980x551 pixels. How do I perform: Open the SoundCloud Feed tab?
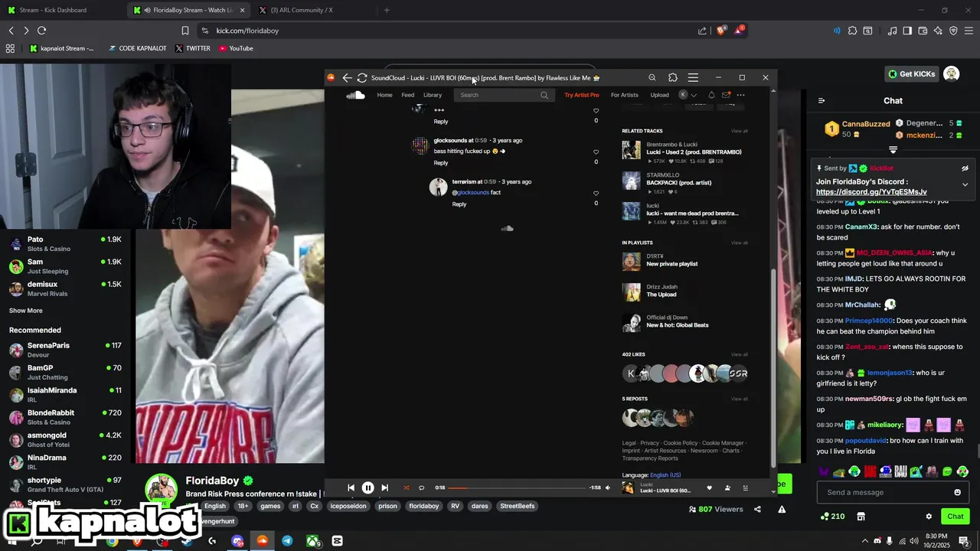coord(408,95)
